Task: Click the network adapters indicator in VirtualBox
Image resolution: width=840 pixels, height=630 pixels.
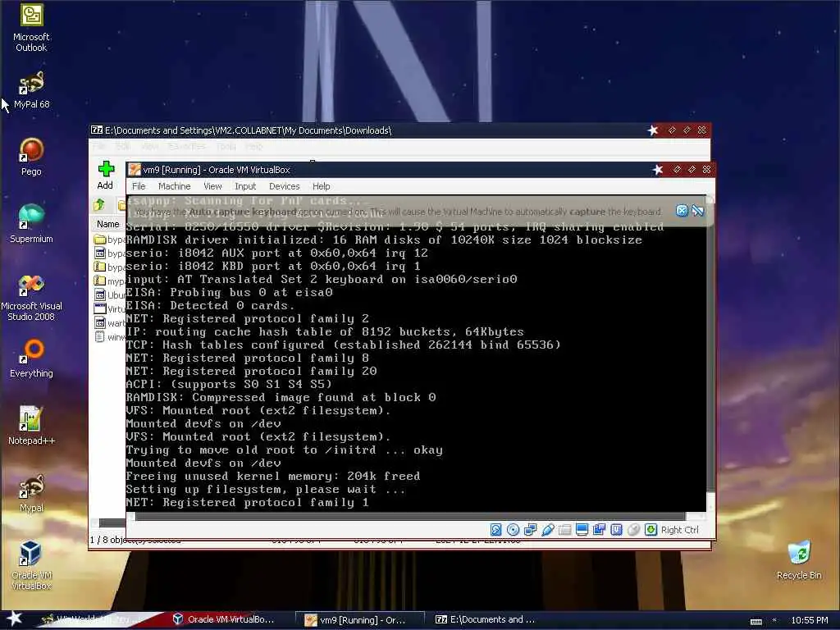Action: (530, 530)
